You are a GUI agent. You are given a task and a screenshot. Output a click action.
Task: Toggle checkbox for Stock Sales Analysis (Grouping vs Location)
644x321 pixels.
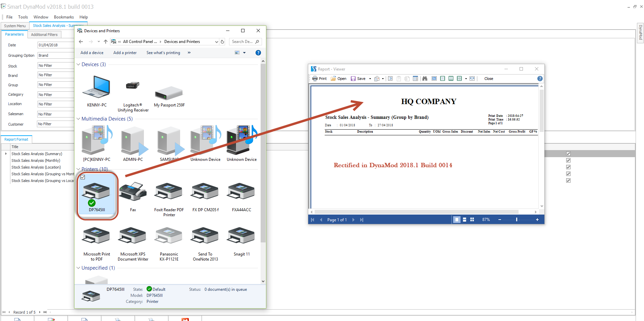coord(568,180)
